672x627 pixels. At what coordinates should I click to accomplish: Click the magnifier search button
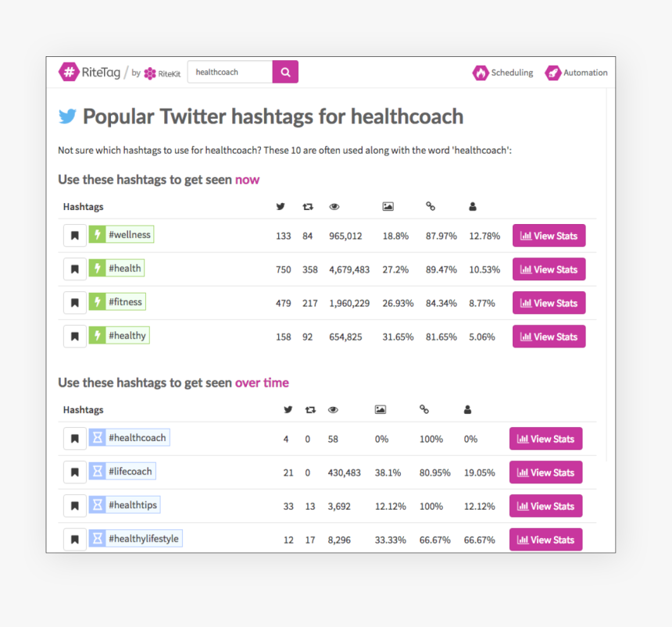285,72
